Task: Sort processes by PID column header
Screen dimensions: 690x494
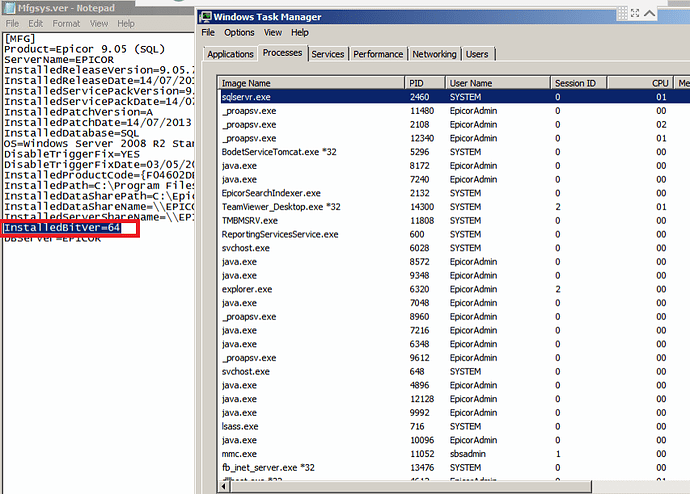Action: click(x=425, y=83)
